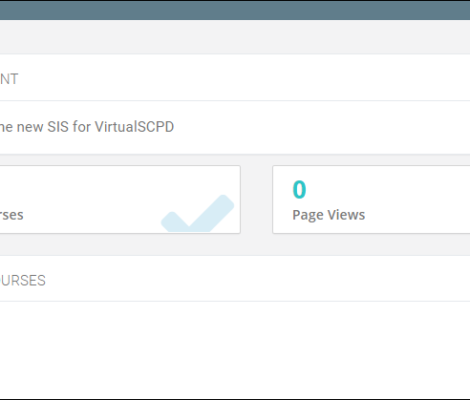This screenshot has height=400, width=470.
Task: Click the partial 'rses' label in the courses card
Action: coord(12,215)
